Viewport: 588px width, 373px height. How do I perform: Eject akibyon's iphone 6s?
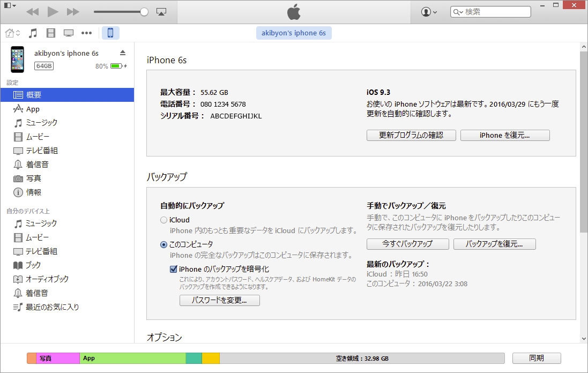123,53
